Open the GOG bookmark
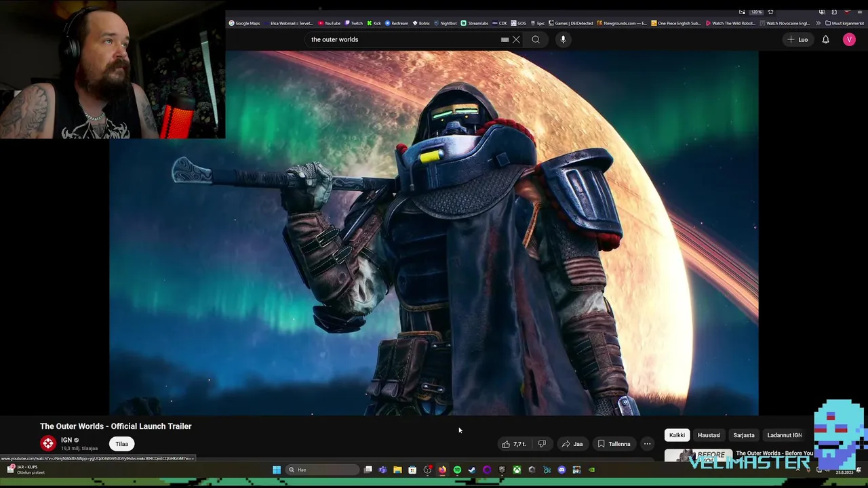The width and height of the screenshot is (868, 488). [x=519, y=23]
